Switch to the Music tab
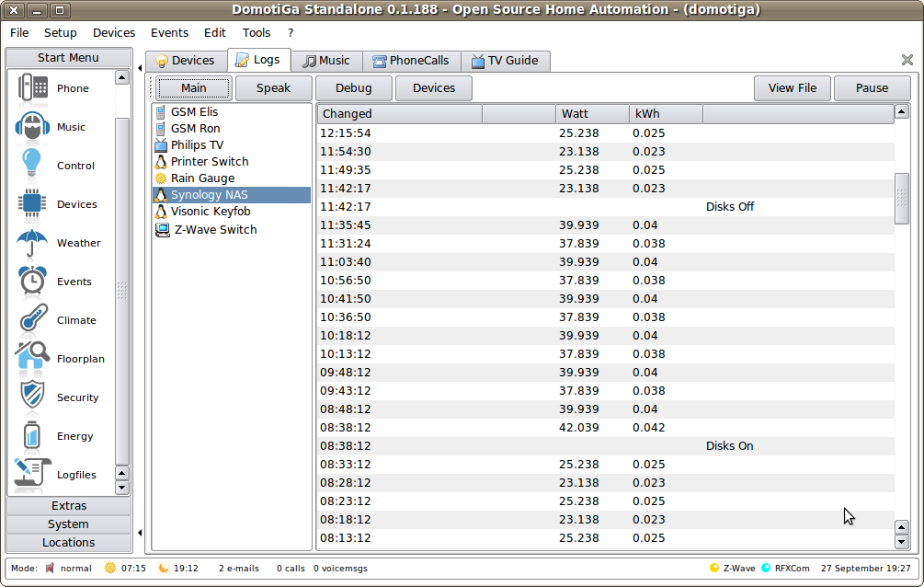The height and width of the screenshot is (587, 924). pos(326,61)
